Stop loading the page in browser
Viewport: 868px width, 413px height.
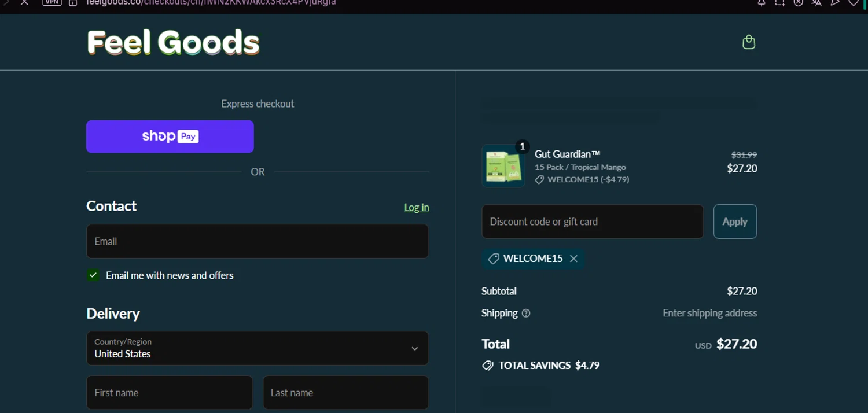pyautogui.click(x=24, y=2)
